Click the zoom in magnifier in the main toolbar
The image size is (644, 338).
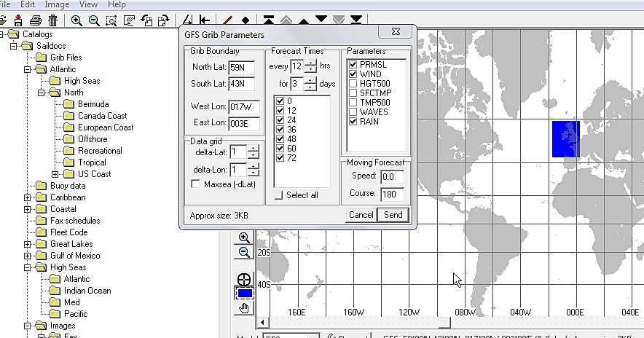76,20
